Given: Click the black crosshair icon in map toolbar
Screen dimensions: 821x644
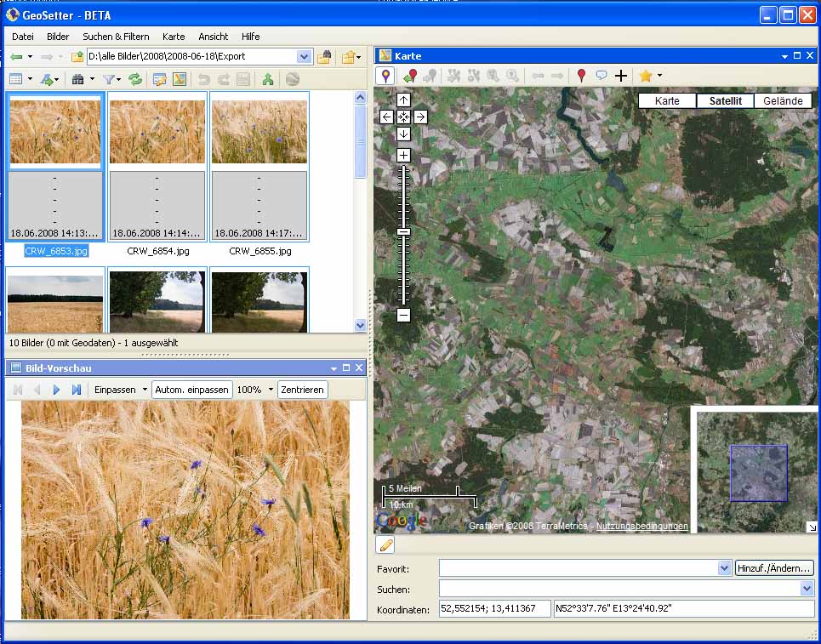Looking at the screenshot, I should tap(621, 76).
